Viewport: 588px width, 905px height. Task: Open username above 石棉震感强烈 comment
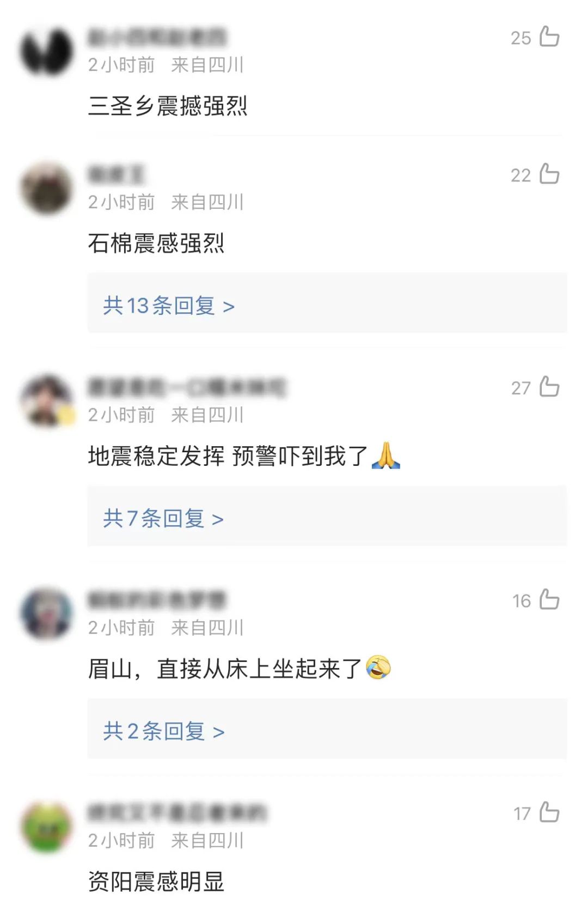(x=116, y=174)
